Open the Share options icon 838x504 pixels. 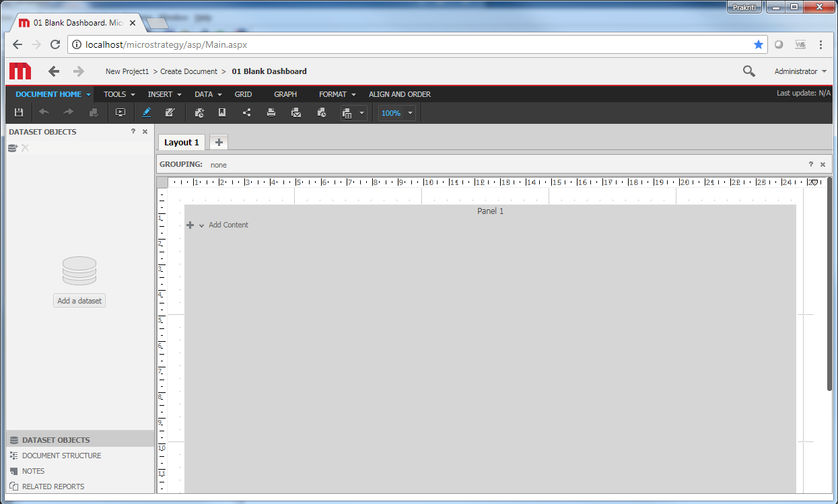246,112
